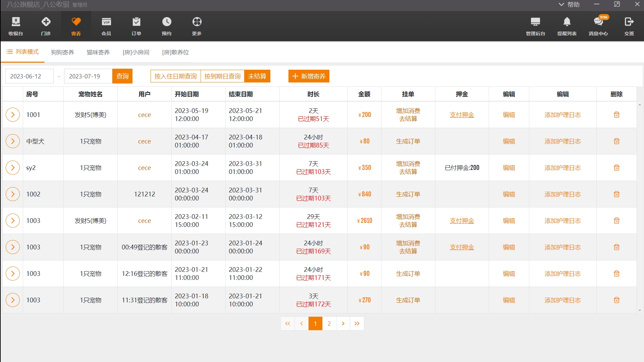The height and width of the screenshot is (362, 644).
Task: Click 支付押金 for room 1001
Action: pyautogui.click(x=462, y=115)
